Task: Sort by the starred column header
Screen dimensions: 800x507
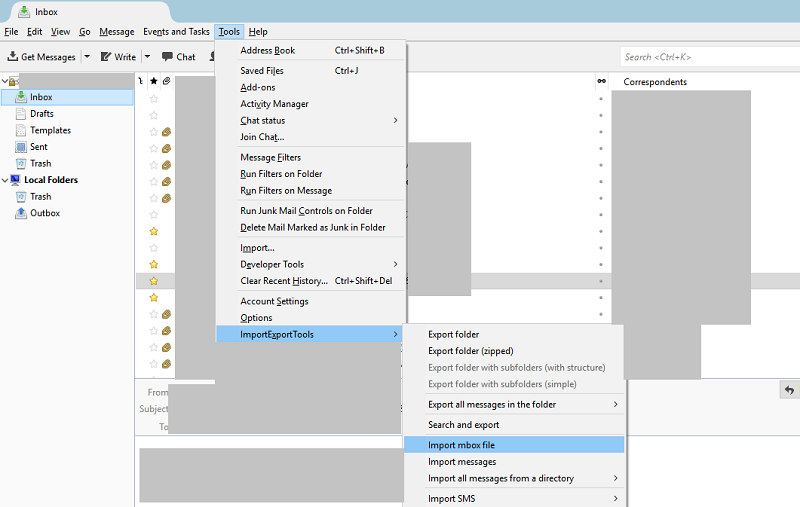Action: point(154,81)
